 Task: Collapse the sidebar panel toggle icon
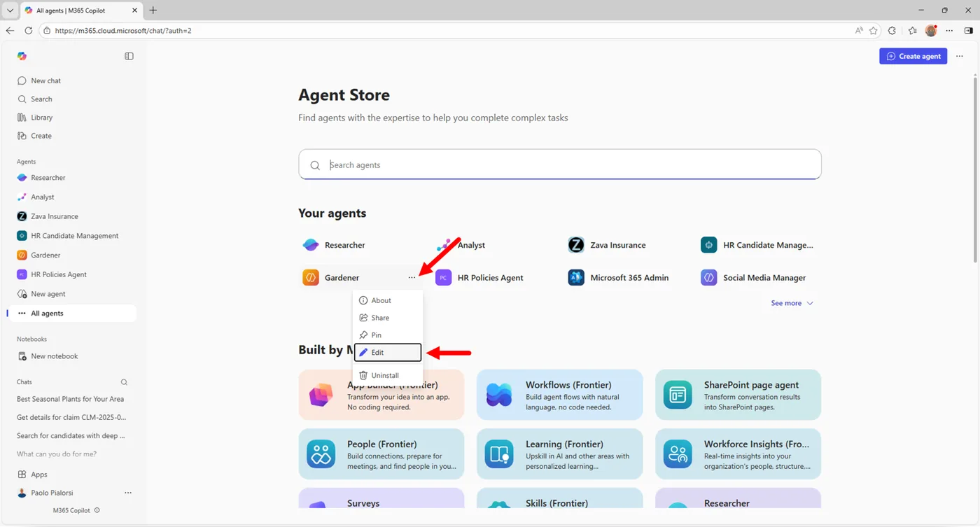[129, 56]
